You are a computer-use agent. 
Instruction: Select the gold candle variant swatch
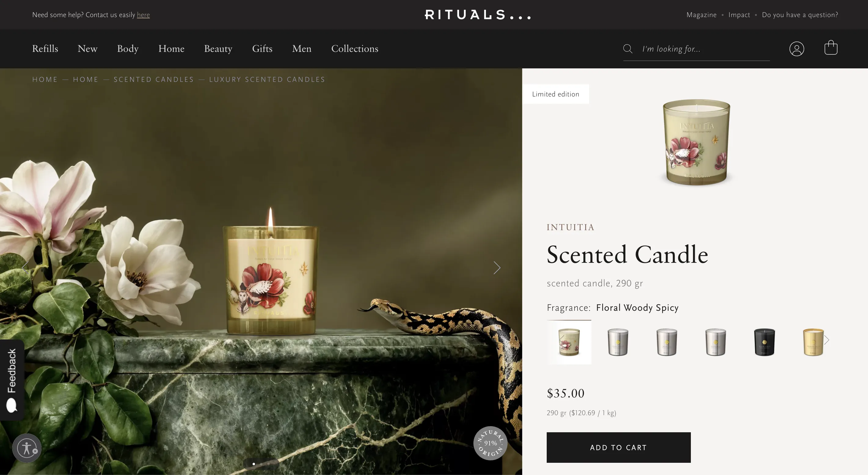point(813,342)
